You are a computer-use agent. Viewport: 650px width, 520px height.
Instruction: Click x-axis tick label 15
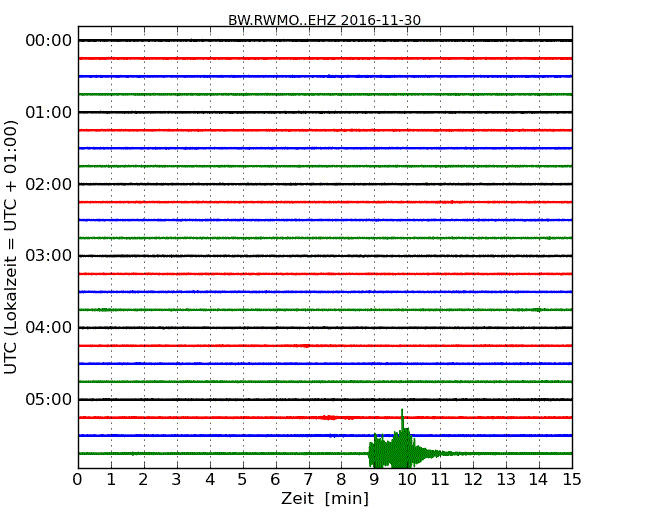pyautogui.click(x=572, y=480)
